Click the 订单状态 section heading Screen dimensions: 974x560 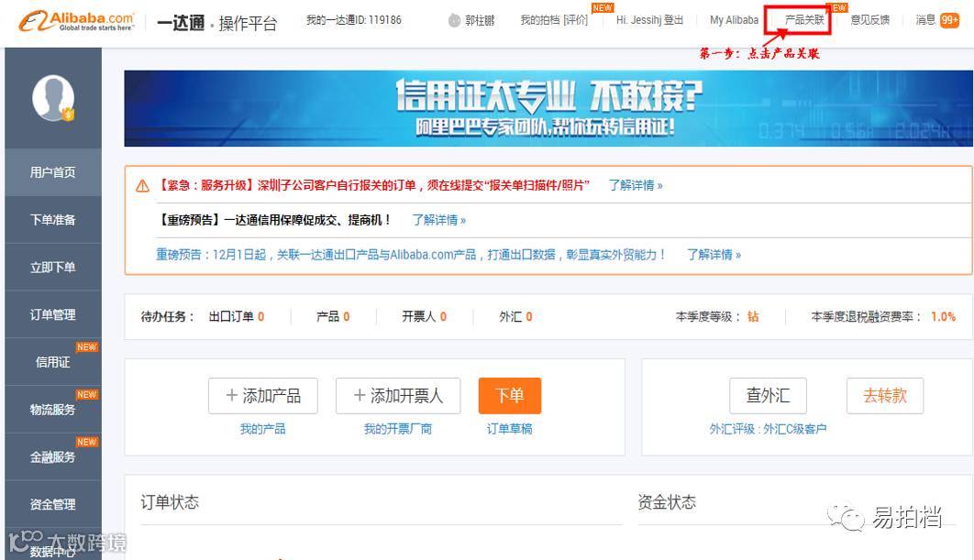coord(170,501)
